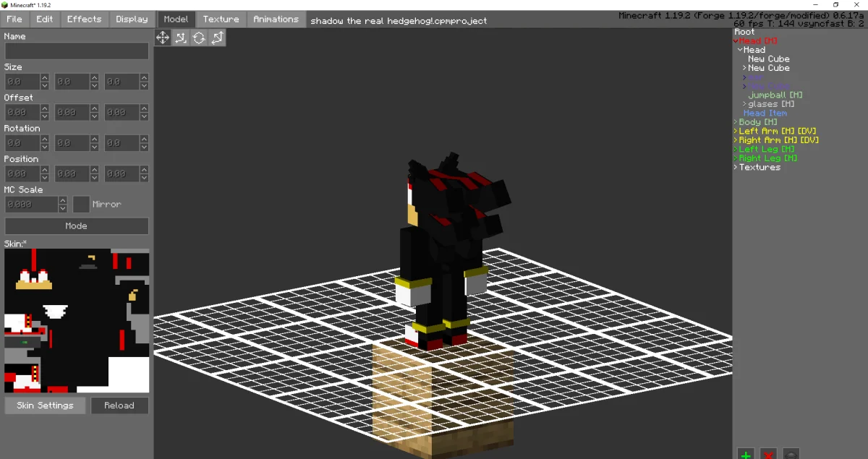Click the Reload skin button
This screenshot has width=868, height=459.
point(119,406)
